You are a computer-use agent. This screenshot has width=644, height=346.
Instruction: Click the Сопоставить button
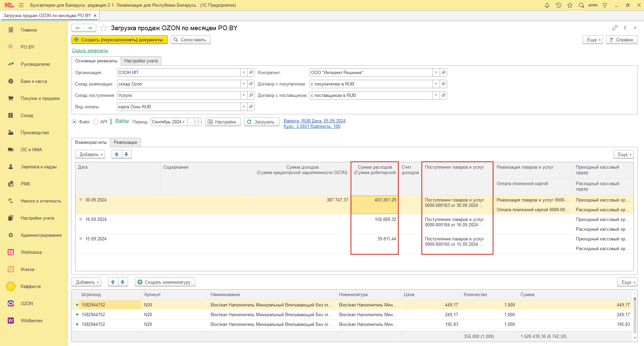pos(191,40)
